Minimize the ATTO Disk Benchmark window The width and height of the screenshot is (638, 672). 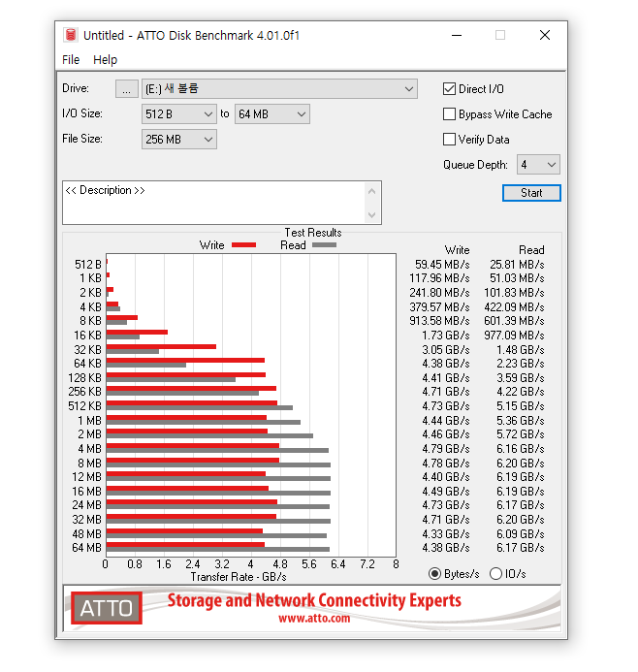click(x=457, y=35)
